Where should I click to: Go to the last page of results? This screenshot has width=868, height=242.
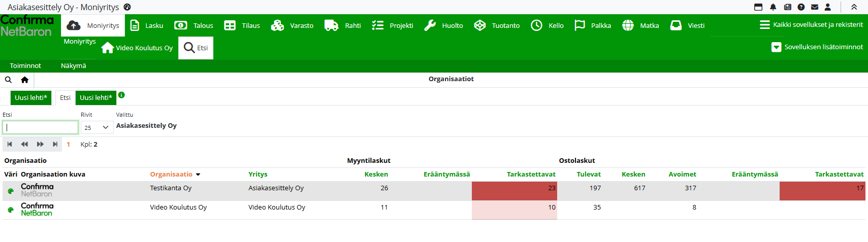pos(55,144)
